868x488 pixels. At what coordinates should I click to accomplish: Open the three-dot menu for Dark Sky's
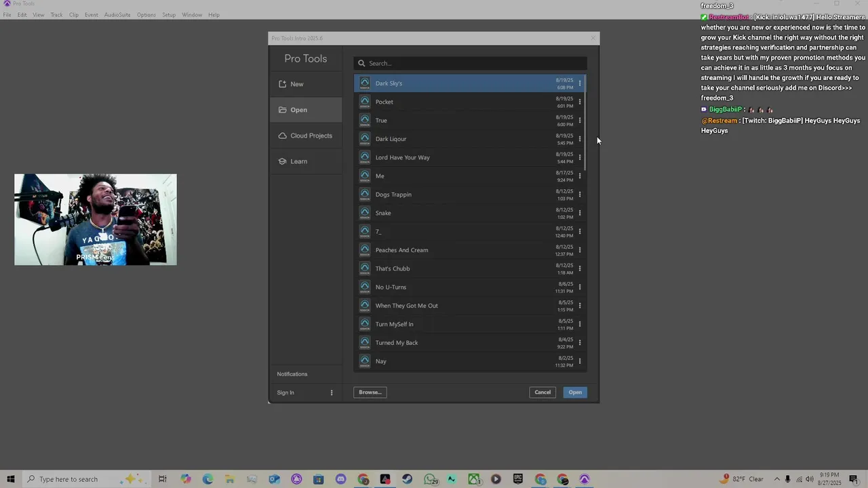click(x=580, y=83)
